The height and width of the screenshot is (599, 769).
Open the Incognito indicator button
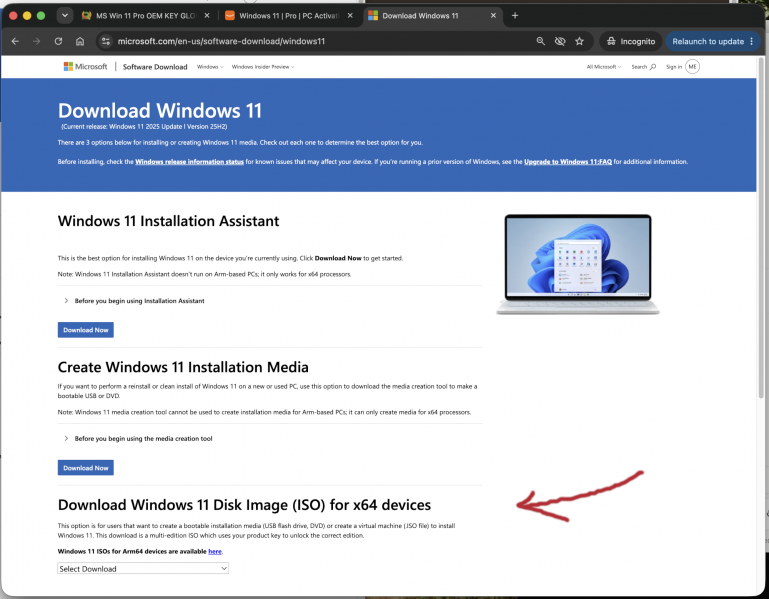(x=631, y=42)
